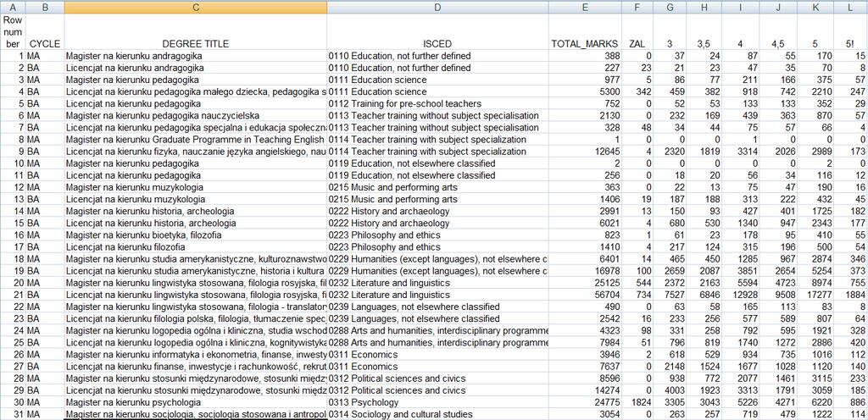Screen dimensions: 868x420
Task: Select value 4003 in column 3
Action: tap(670, 390)
